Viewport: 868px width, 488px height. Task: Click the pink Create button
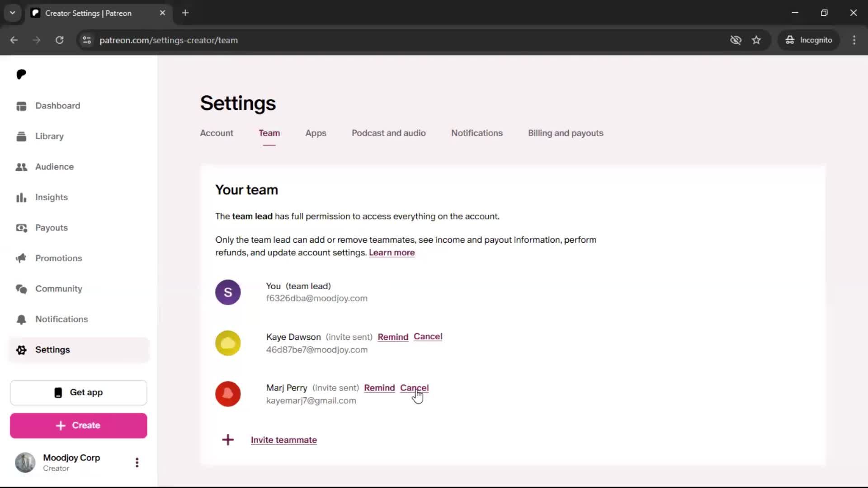pyautogui.click(x=79, y=426)
